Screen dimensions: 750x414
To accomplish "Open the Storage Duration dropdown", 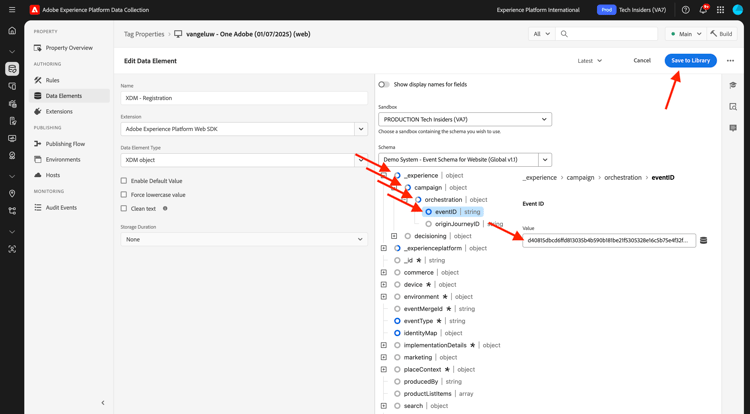I will (244, 239).
